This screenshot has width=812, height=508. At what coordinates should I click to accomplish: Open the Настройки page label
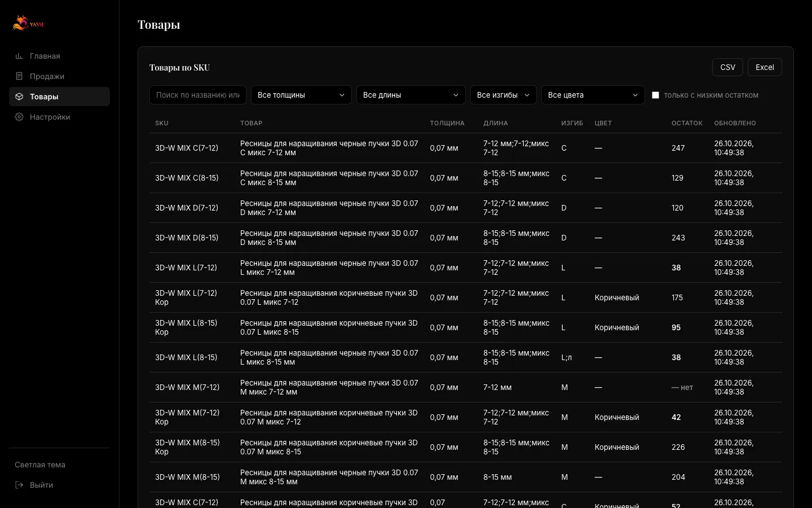click(x=50, y=117)
